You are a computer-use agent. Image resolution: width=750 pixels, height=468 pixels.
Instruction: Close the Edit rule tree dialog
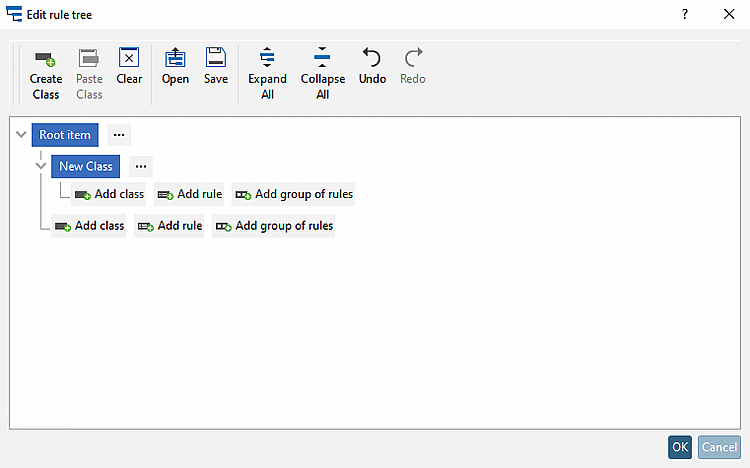(728, 14)
